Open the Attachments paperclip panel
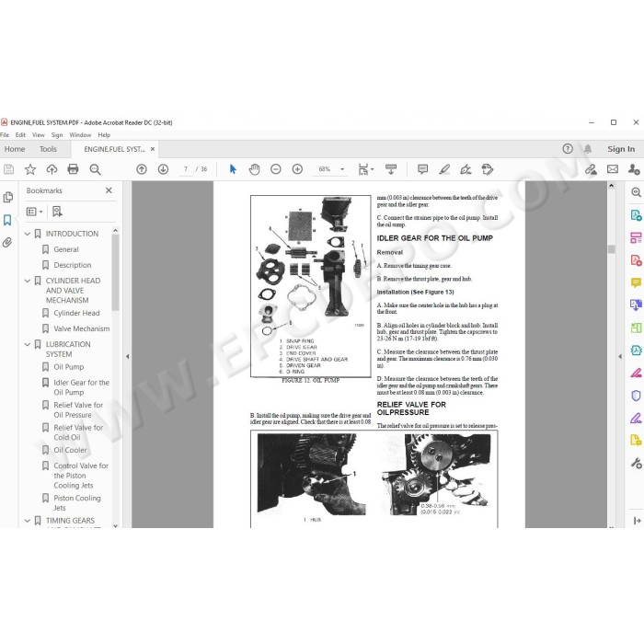Screen dimensions: 644x644 pos(7,242)
